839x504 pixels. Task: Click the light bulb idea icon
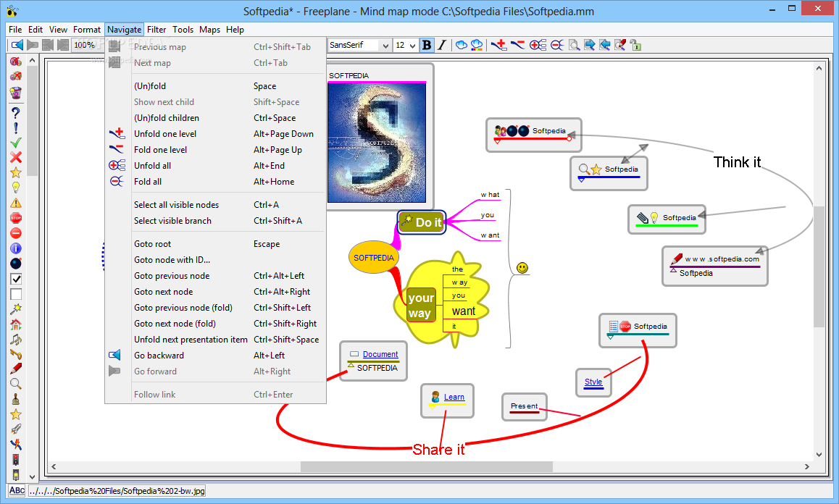click(16, 188)
